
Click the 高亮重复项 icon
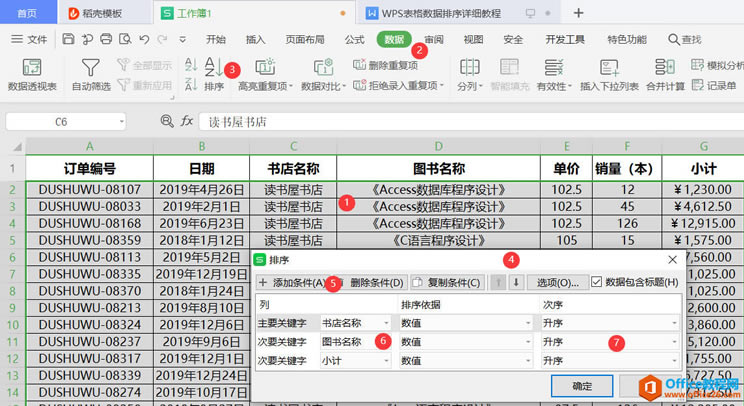click(265, 67)
